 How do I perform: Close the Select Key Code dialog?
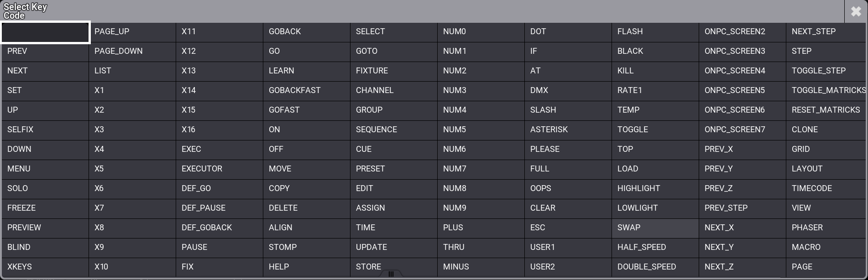tap(857, 11)
